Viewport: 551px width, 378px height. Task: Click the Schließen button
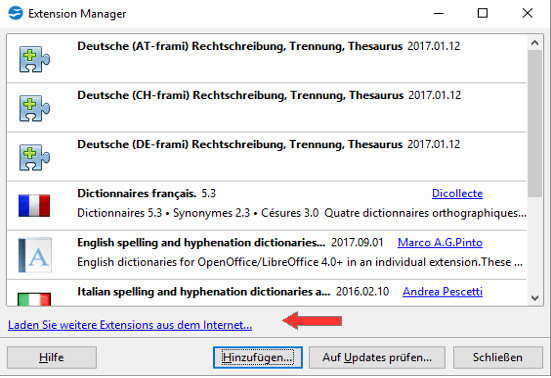point(498,357)
